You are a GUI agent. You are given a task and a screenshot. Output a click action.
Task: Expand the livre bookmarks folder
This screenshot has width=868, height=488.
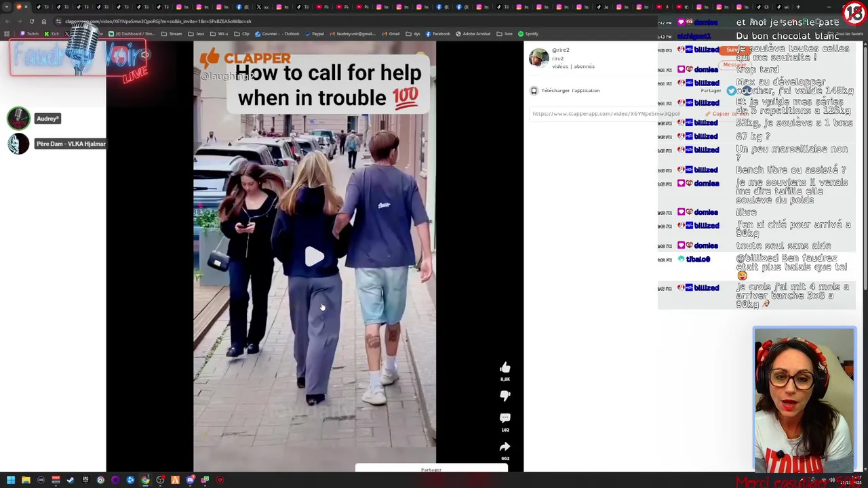click(505, 34)
